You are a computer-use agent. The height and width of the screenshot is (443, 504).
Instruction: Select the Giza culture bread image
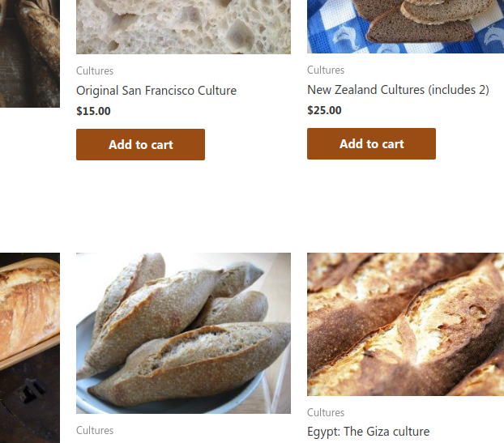click(x=406, y=324)
